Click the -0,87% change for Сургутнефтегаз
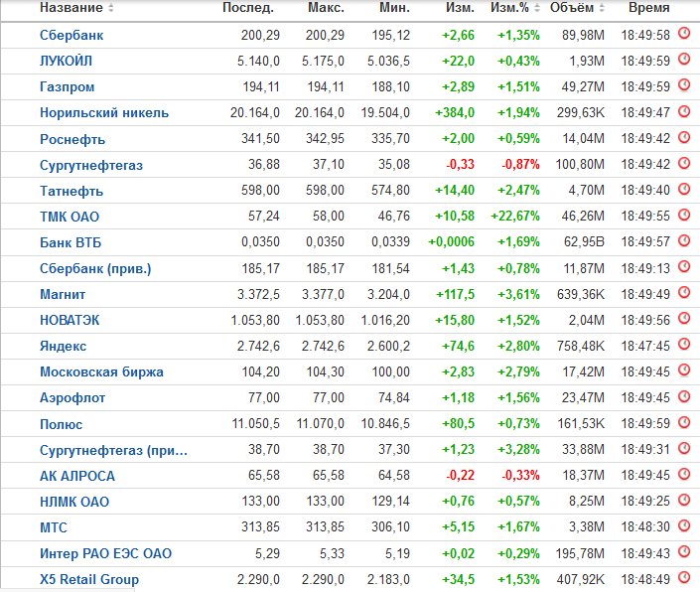The image size is (700, 592). 520,164
